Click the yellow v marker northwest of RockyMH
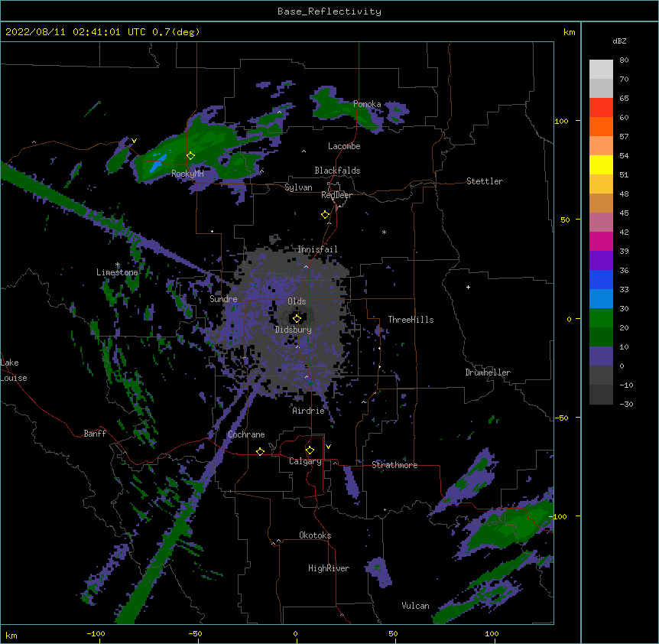Screen dimensions: 659x644 134,141
